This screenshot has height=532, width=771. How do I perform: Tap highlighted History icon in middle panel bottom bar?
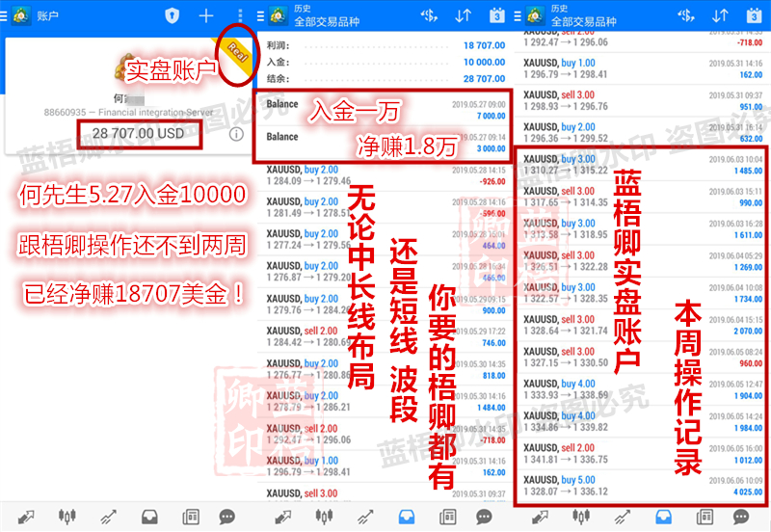(407, 518)
